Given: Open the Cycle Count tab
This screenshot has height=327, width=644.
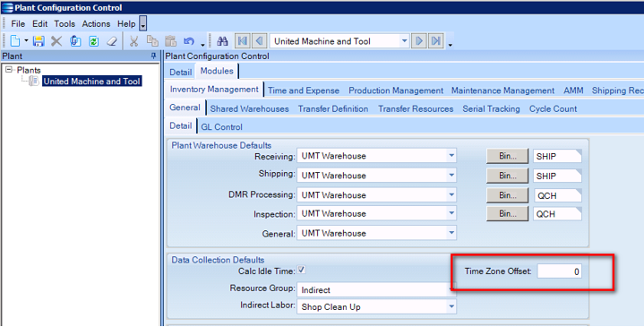Looking at the screenshot, I should coord(553,109).
